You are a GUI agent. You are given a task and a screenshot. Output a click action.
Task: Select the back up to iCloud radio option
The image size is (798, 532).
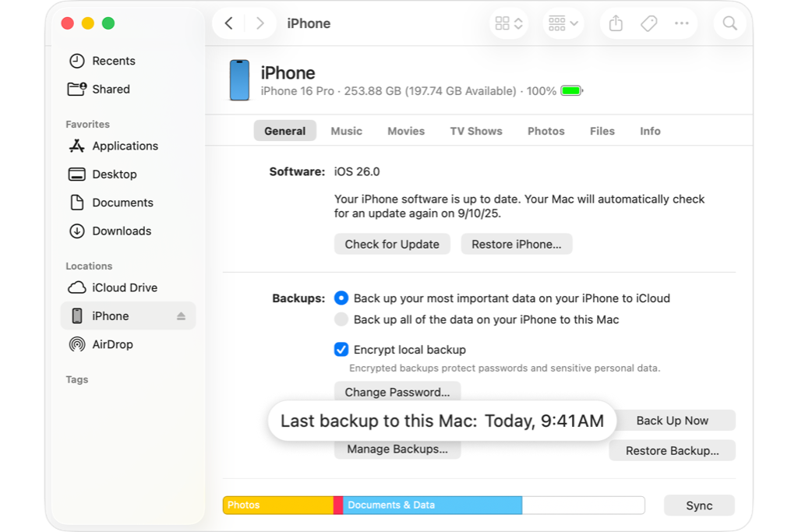341,298
